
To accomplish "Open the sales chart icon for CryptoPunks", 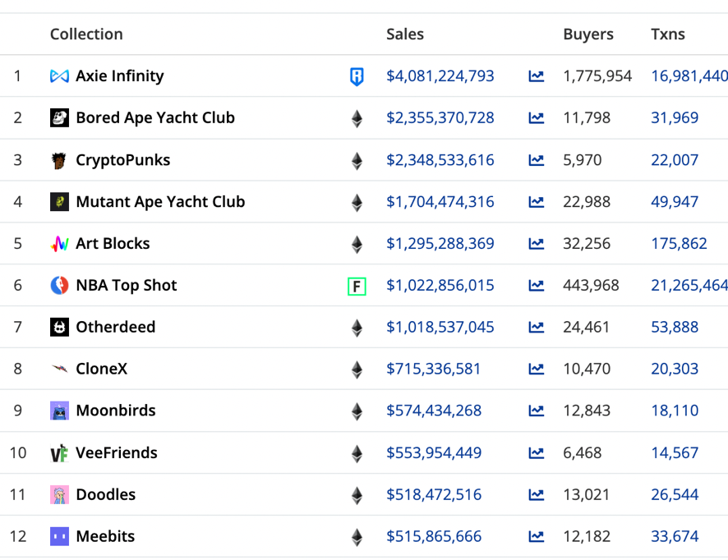I will pyautogui.click(x=537, y=160).
